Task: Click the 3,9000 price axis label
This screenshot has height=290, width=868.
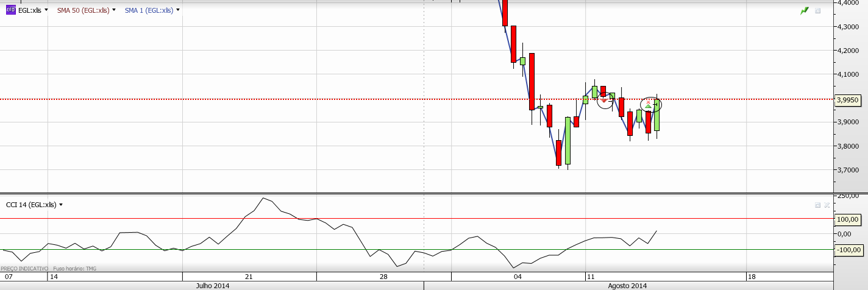Action: point(848,123)
